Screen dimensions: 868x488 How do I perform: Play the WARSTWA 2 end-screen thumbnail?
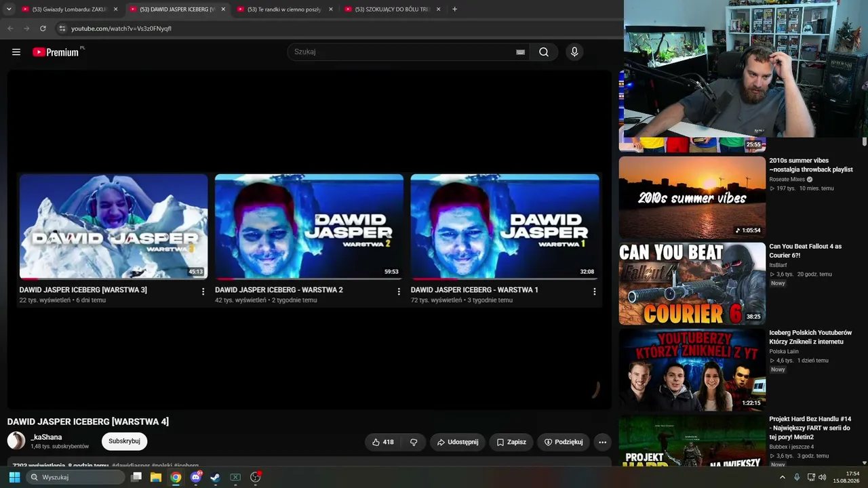coord(309,226)
